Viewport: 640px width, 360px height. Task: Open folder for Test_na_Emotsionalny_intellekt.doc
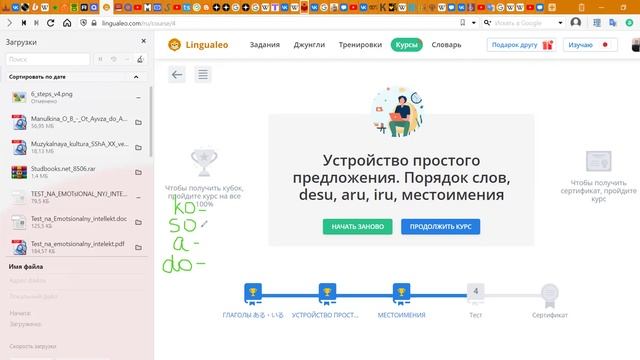138,222
